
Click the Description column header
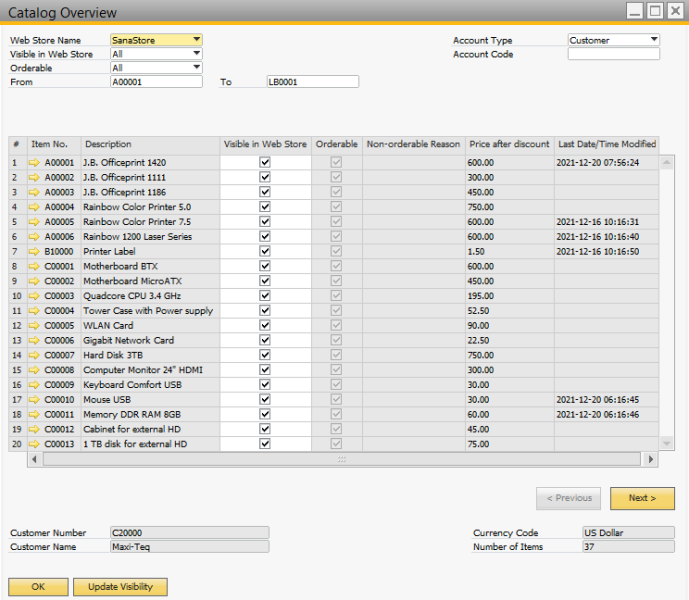(x=150, y=145)
